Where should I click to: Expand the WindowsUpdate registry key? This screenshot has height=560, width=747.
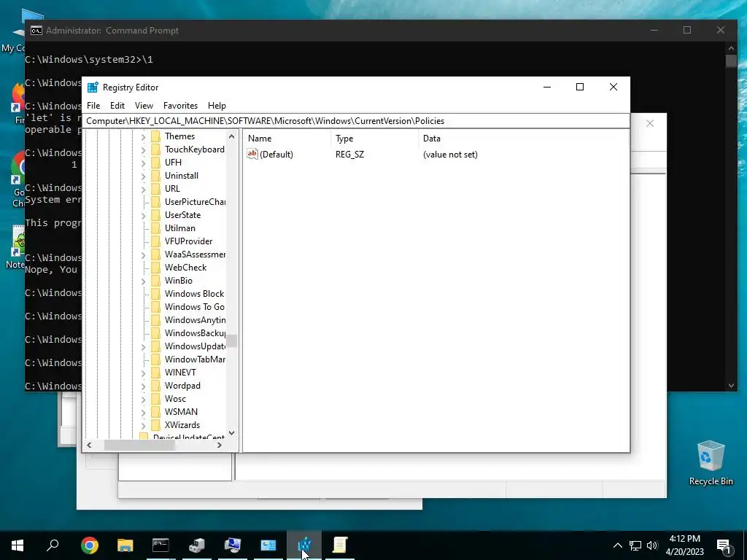144,346
